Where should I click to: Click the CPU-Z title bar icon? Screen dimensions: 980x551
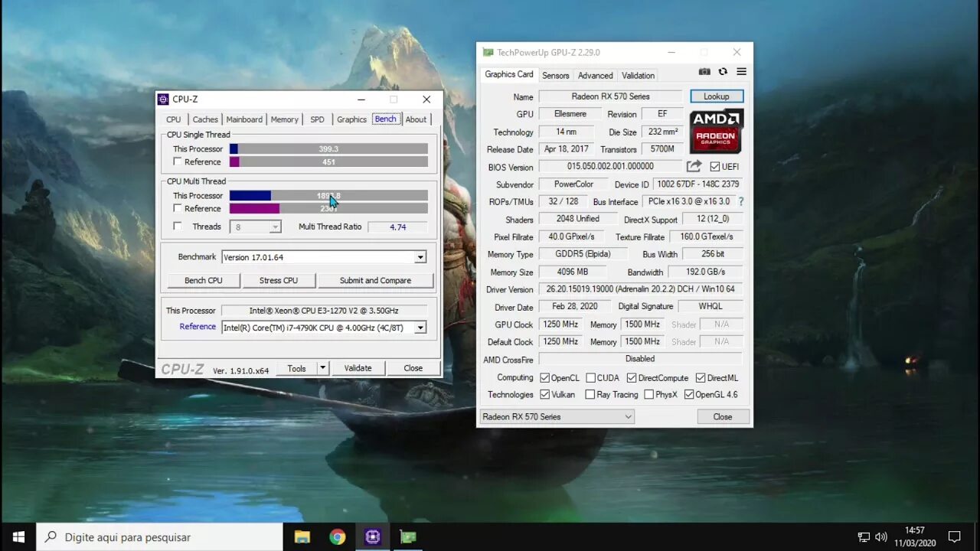[x=163, y=99]
